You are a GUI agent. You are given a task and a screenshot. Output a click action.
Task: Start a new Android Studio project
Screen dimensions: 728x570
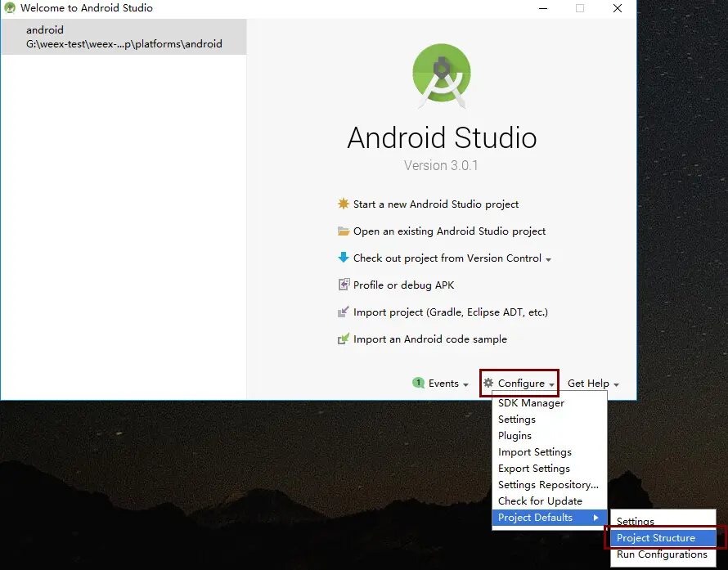435,204
